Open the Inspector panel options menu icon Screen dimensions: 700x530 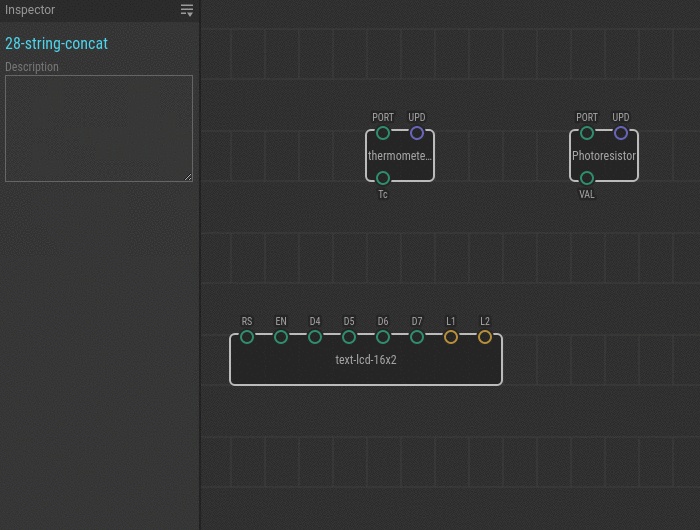click(187, 10)
